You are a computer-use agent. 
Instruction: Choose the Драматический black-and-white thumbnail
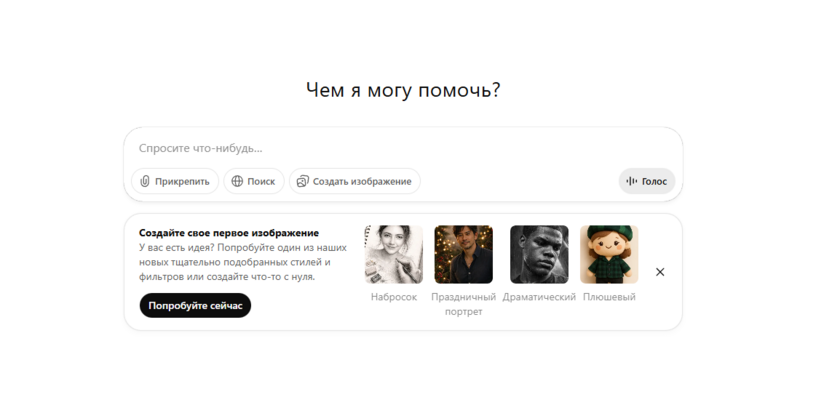click(539, 254)
